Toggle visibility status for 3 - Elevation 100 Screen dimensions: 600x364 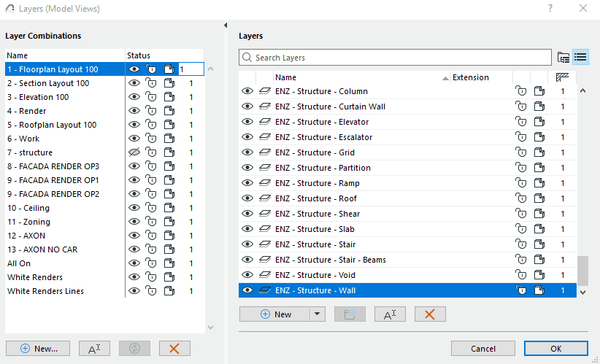point(134,97)
